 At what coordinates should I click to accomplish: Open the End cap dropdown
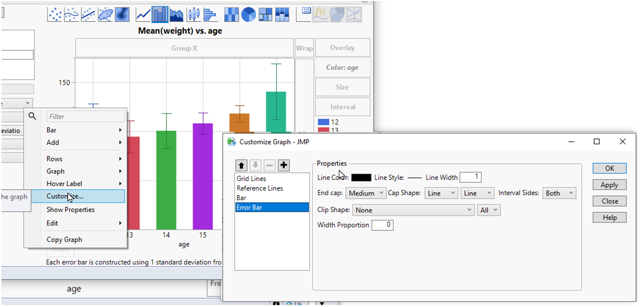click(x=366, y=193)
